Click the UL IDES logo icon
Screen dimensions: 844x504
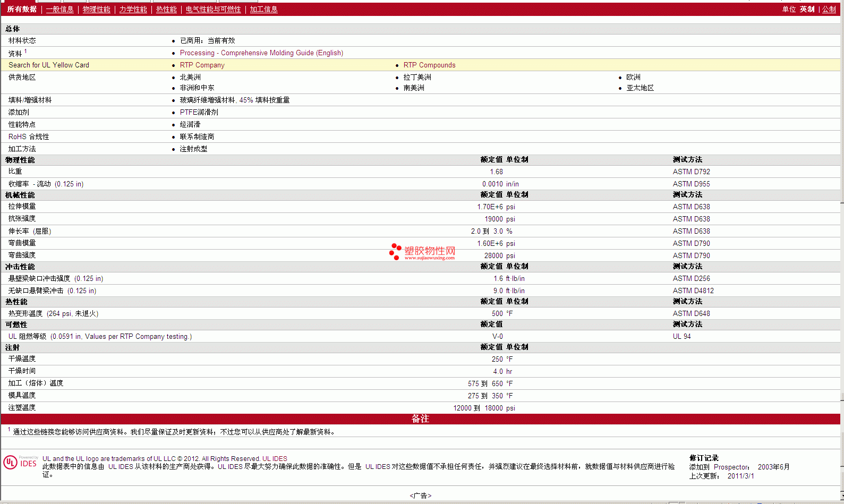pos(21,462)
